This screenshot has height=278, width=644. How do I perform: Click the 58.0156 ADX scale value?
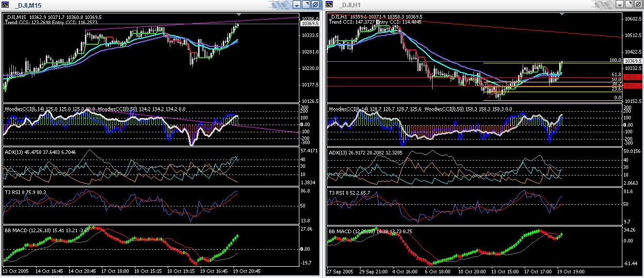pyautogui.click(x=633, y=151)
